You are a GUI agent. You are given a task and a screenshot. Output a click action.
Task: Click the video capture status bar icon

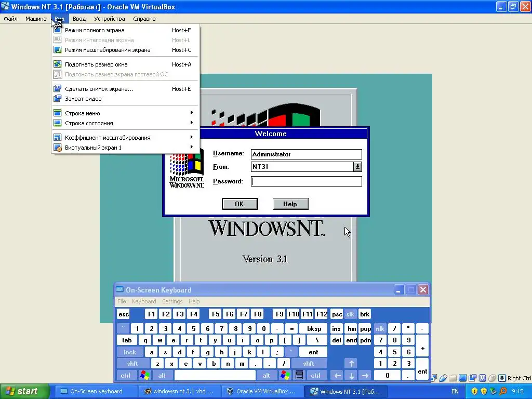pos(472,378)
